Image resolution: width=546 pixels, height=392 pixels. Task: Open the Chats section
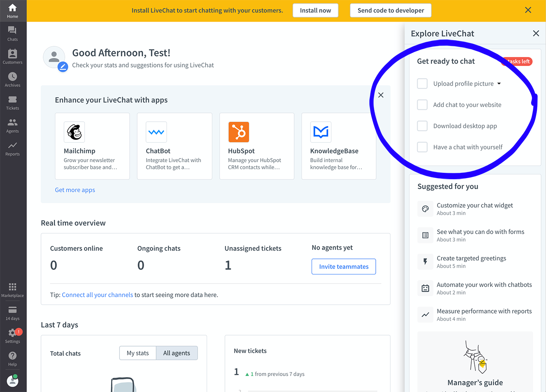tap(13, 34)
